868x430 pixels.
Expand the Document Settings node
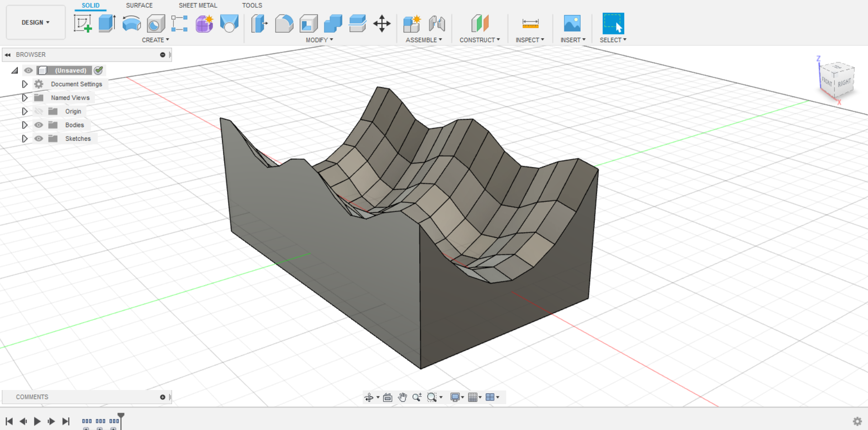tap(25, 84)
